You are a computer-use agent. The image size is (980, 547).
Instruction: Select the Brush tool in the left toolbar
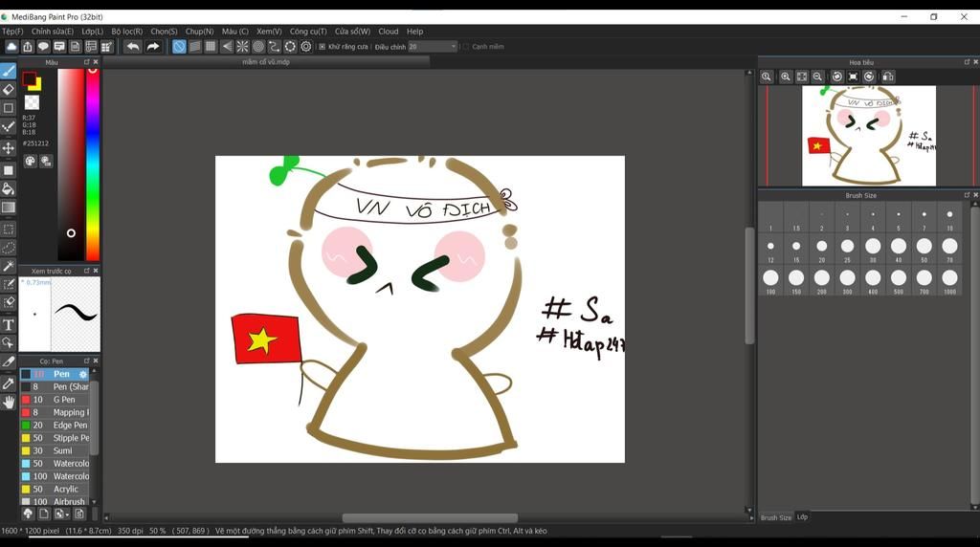tap(8, 71)
